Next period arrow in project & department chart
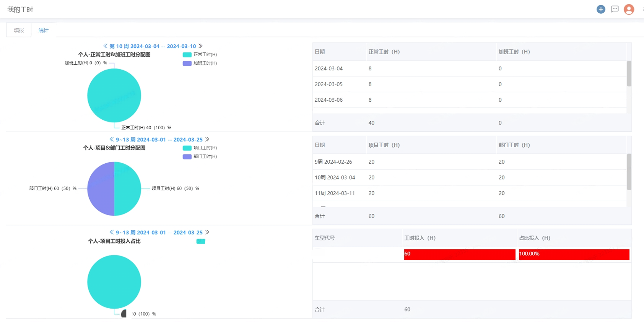The height and width of the screenshot is (322, 644). 207,139
